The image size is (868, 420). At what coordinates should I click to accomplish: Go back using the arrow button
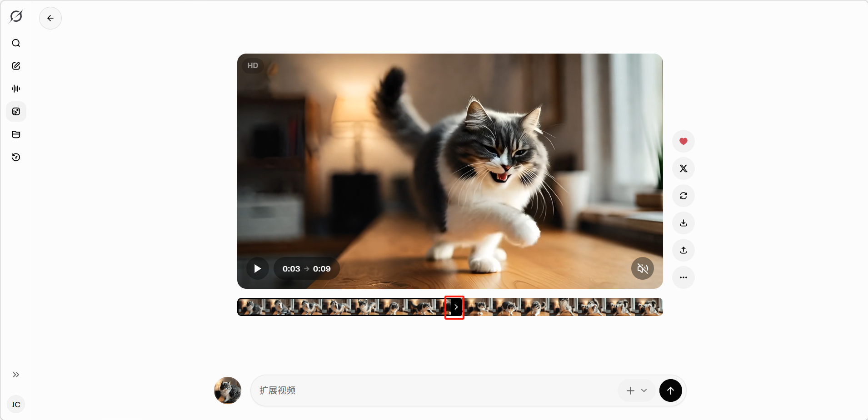coord(50,18)
